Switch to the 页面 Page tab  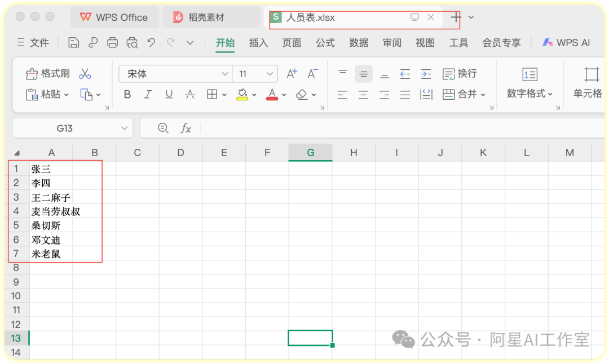(292, 43)
